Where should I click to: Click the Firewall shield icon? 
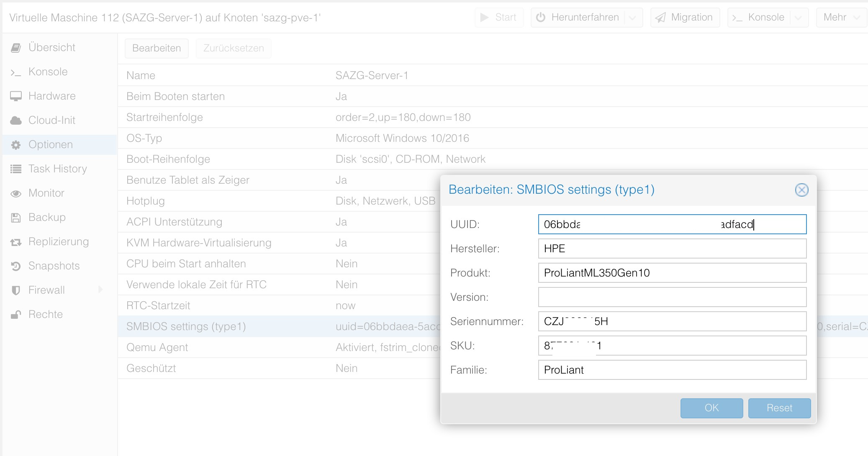16,290
